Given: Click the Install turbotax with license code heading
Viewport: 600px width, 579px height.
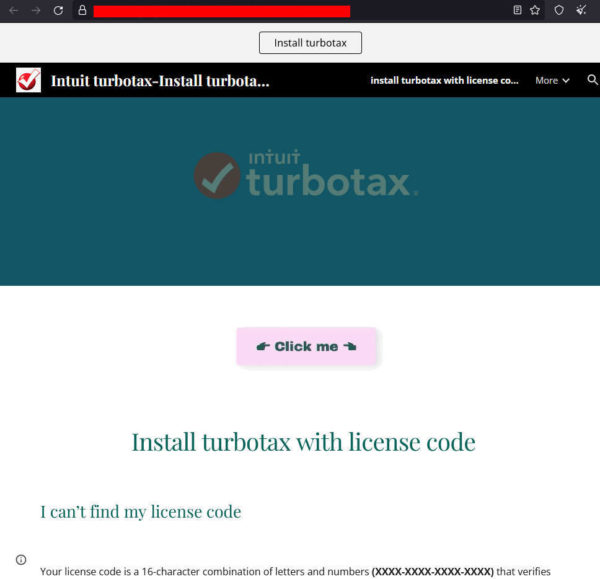Looking at the screenshot, I should (x=303, y=442).
